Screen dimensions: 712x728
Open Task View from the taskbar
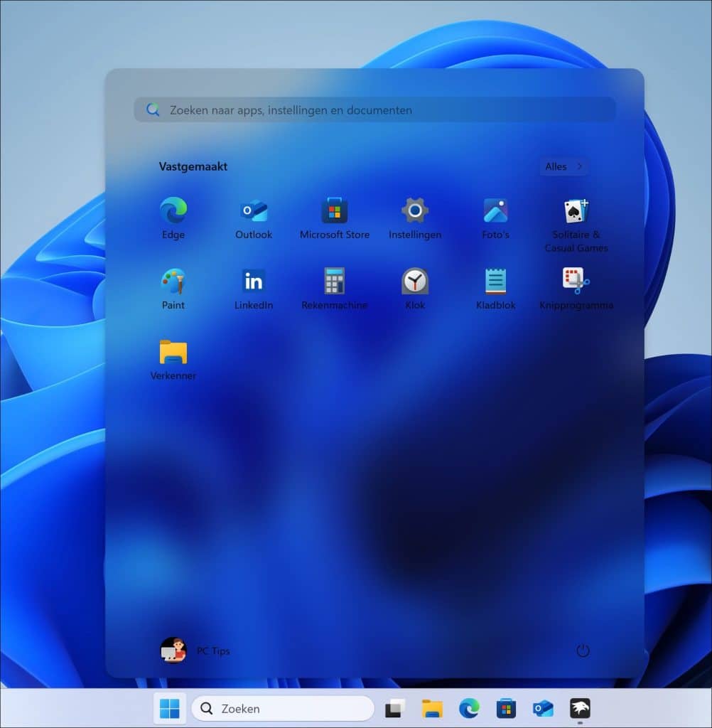click(x=394, y=708)
